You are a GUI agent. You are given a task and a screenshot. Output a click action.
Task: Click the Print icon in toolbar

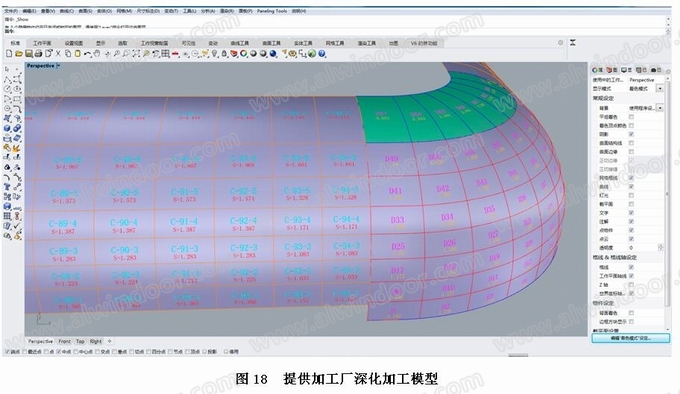38,54
